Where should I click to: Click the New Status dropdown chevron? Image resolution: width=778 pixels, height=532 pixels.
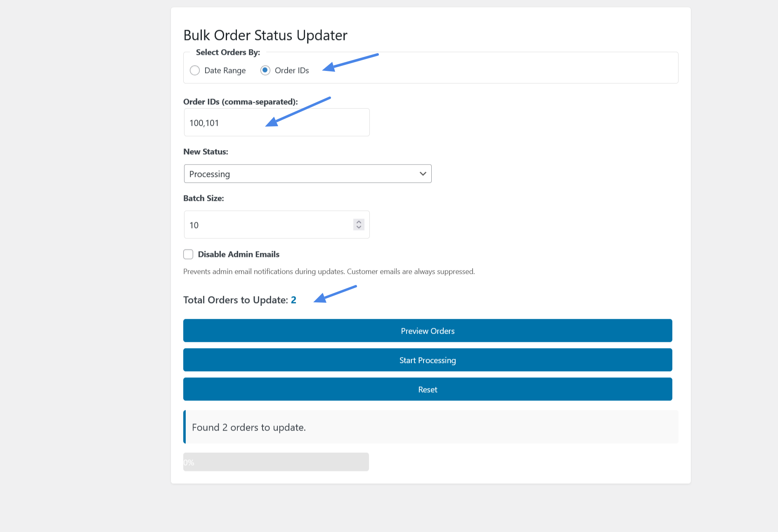[x=423, y=174]
